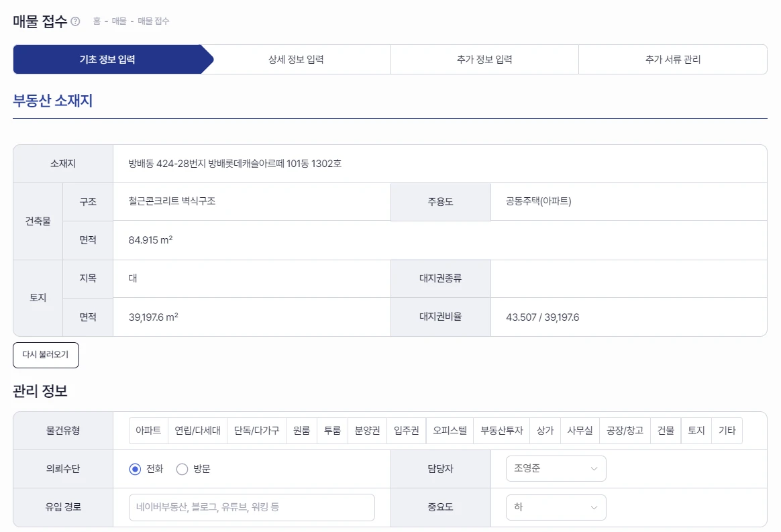This screenshot has width=781, height=532.
Task: Click the 홈 breadcrumb link
Action: click(97, 21)
